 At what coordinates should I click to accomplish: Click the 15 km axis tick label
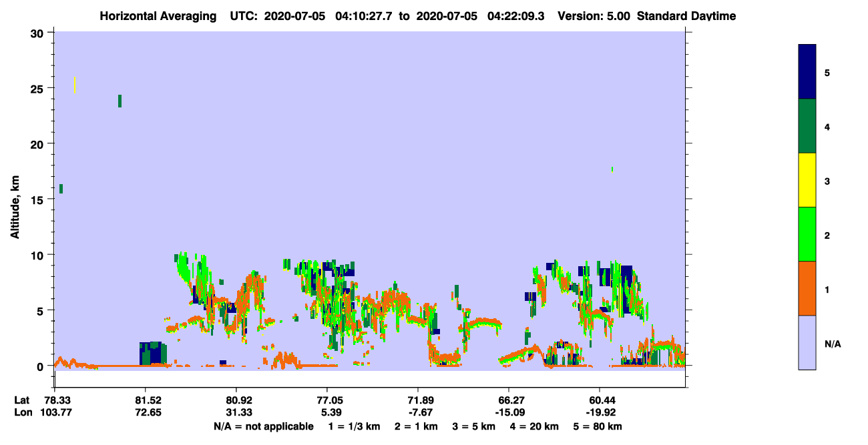[39, 199]
